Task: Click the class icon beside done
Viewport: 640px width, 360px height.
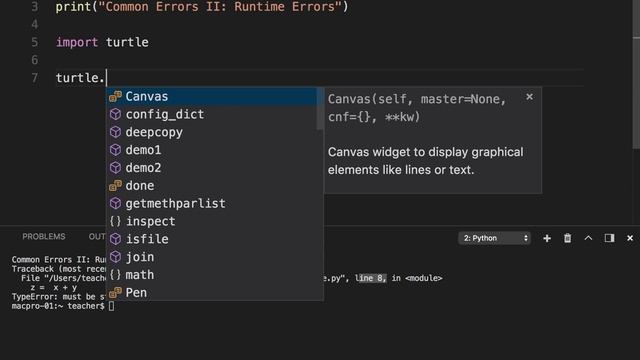Action: click(x=116, y=186)
